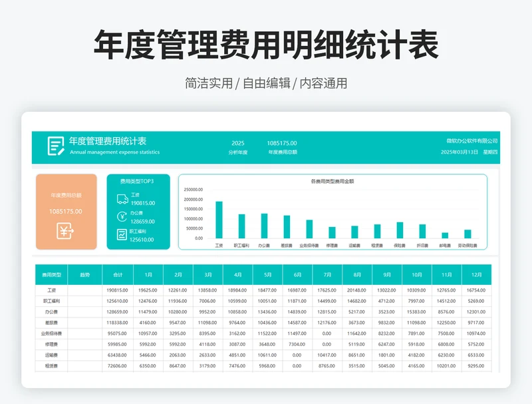This screenshot has height=404, width=532.
Task: Click the 12月 column header
Action: click(477, 275)
